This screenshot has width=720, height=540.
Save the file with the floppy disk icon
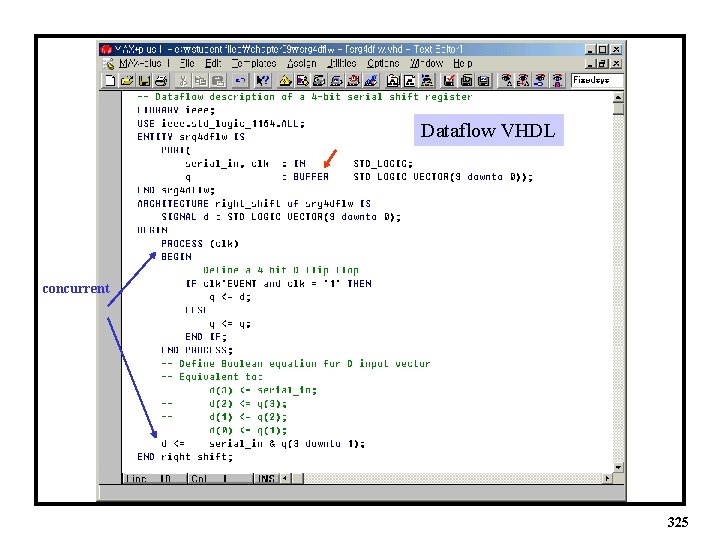coord(144,81)
